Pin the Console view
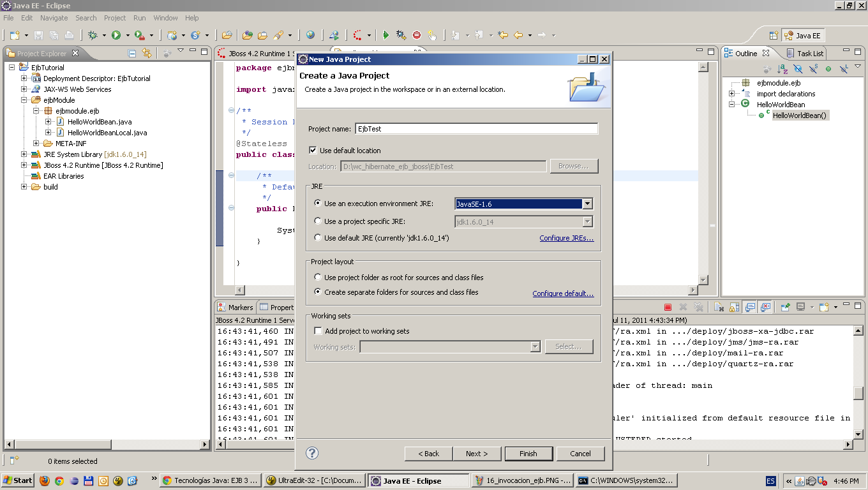 (785, 307)
